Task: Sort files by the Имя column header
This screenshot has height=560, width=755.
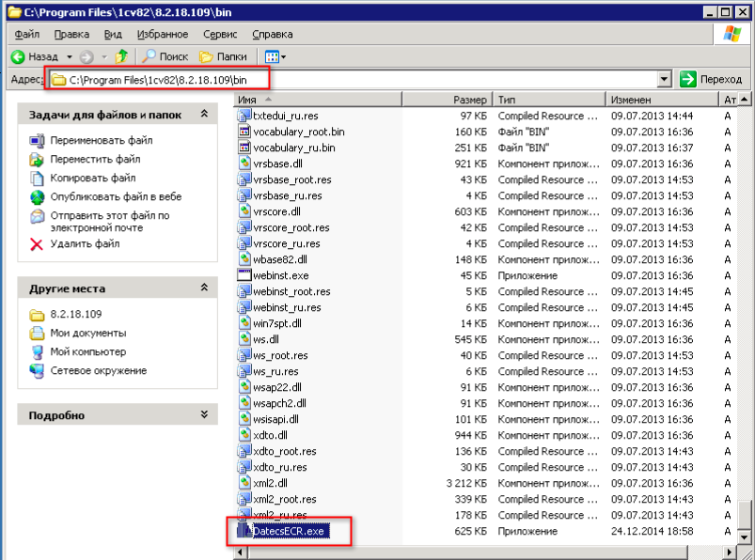Action: click(x=318, y=100)
